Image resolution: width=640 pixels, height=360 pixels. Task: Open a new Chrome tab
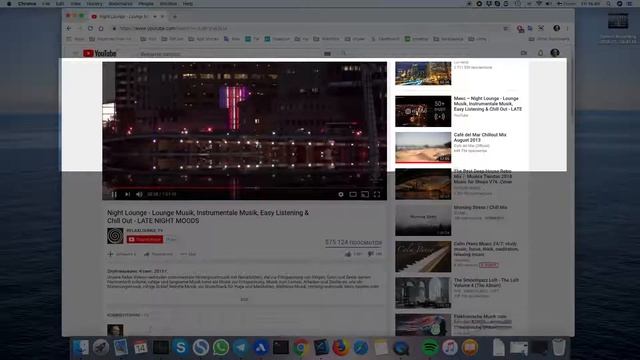coord(175,17)
